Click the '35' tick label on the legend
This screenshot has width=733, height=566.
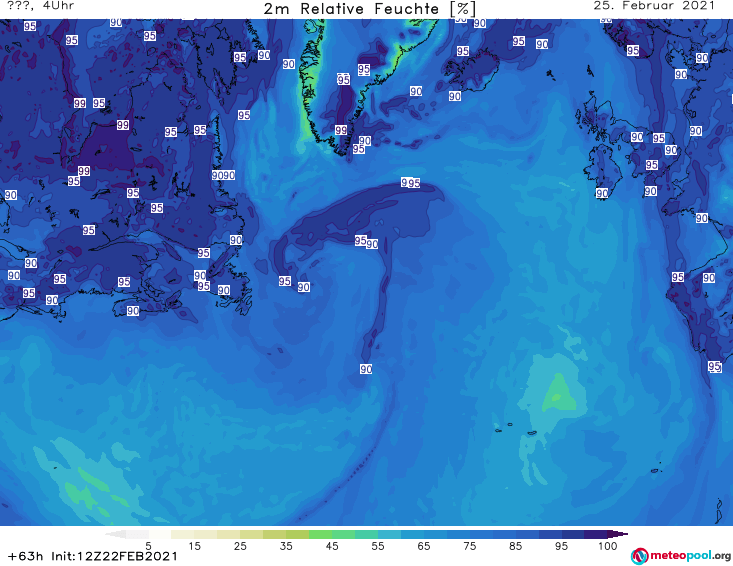click(286, 546)
